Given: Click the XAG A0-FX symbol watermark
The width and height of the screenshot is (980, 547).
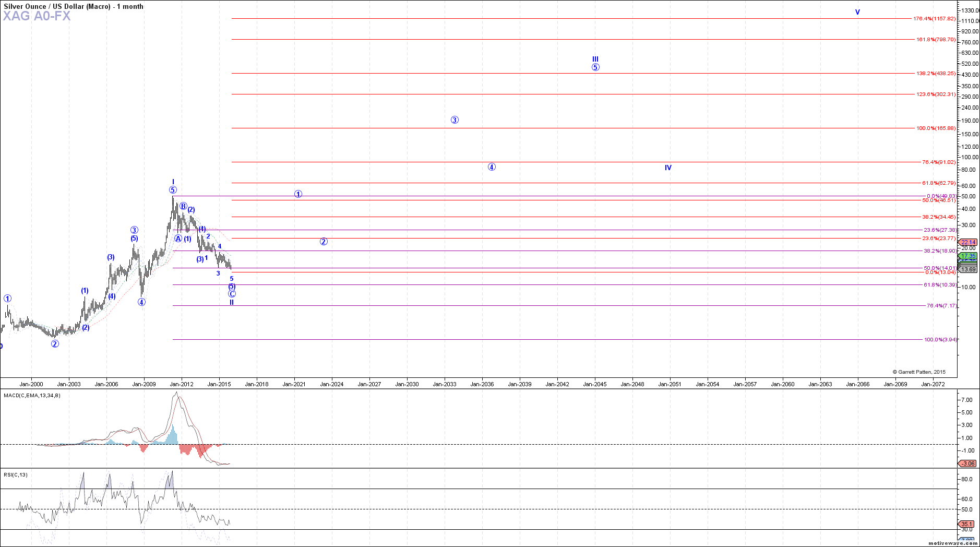Looking at the screenshot, I should [37, 16].
